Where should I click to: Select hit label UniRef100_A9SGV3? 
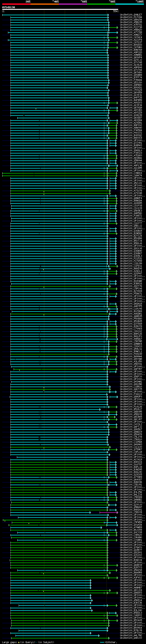coord(131,103)
